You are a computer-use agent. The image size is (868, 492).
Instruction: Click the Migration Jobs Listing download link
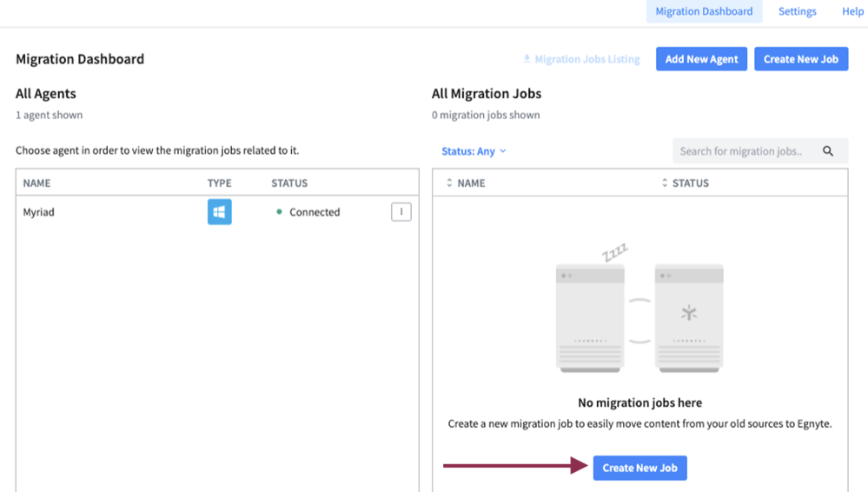click(581, 59)
